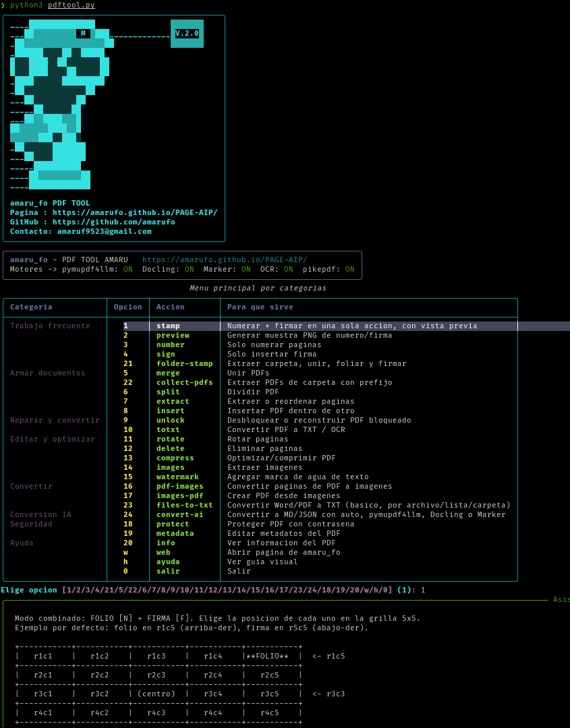Click the salir action
The image size is (570, 728).
[x=168, y=571]
